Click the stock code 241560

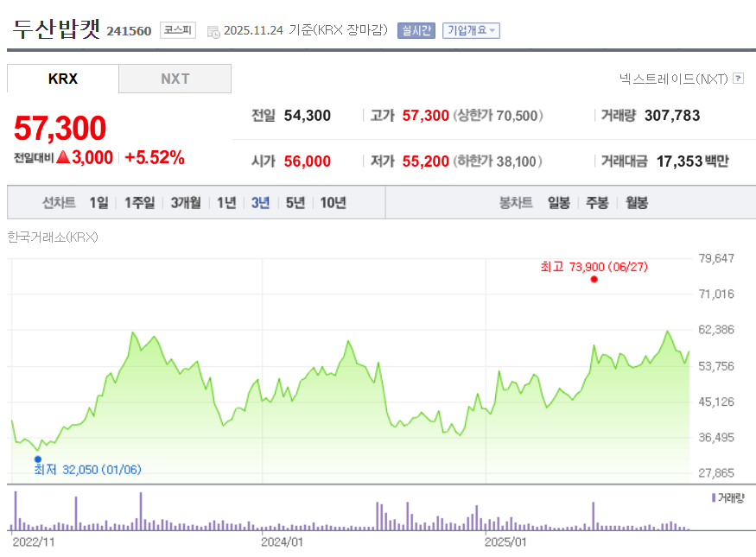tap(129, 31)
